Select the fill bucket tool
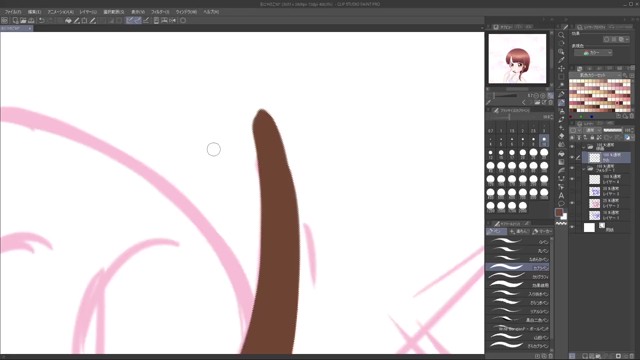This screenshot has width=640, height=360. point(562,153)
